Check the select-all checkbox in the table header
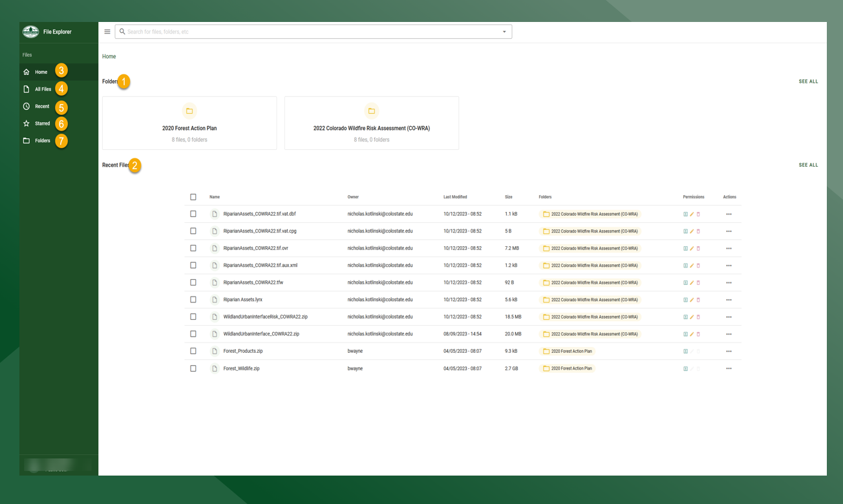 click(x=193, y=196)
